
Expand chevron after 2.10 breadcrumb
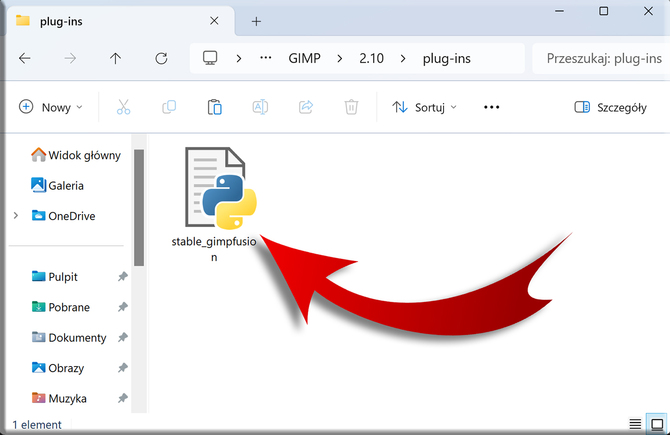pyautogui.click(x=403, y=58)
